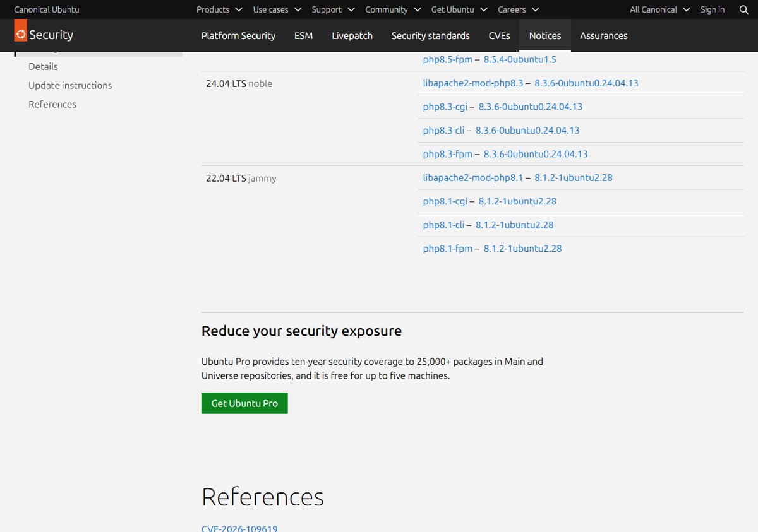Expand the Products dropdown menu
758x532 pixels.
(219, 9)
